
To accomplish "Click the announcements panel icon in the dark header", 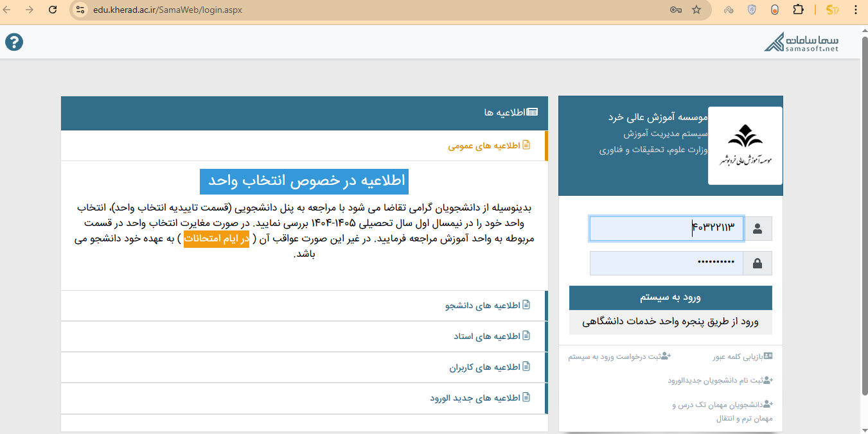I will click(533, 111).
